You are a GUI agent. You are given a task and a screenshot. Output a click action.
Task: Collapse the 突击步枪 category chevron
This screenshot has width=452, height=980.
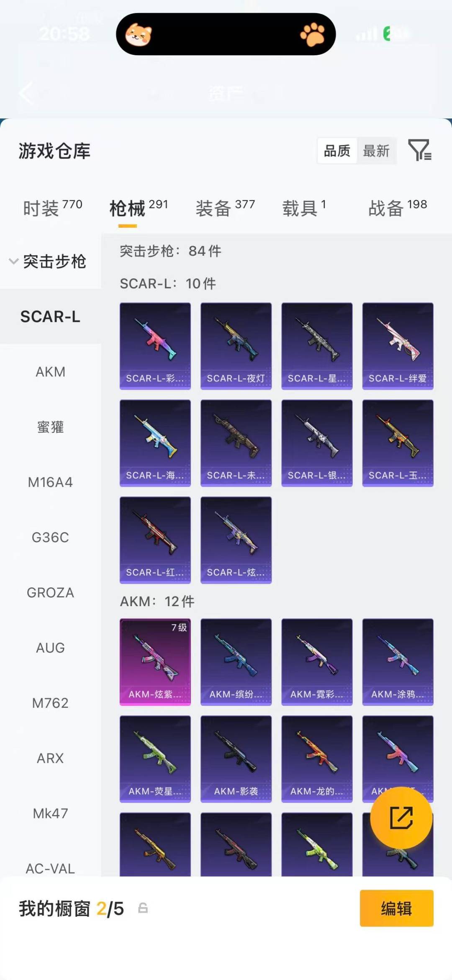coord(14,261)
